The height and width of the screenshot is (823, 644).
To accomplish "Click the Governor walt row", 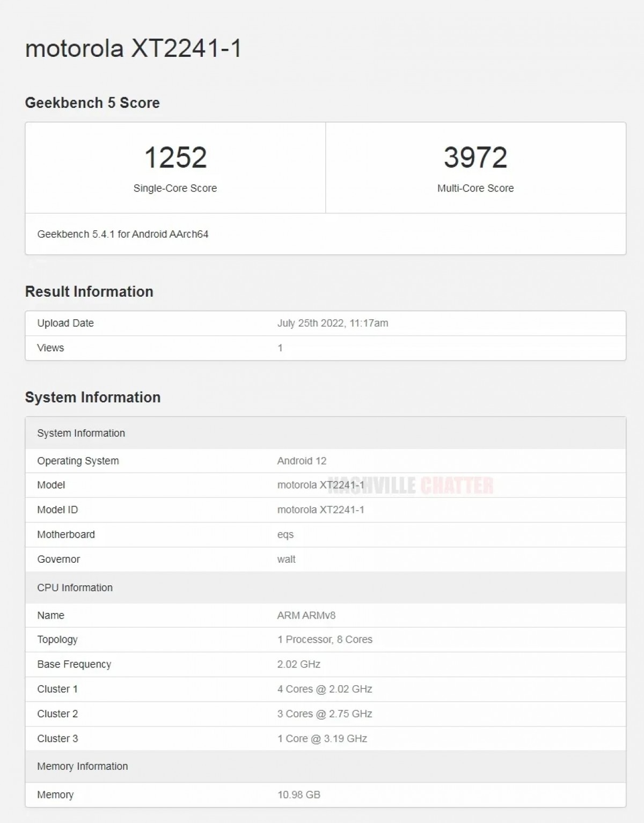I will pos(285,559).
